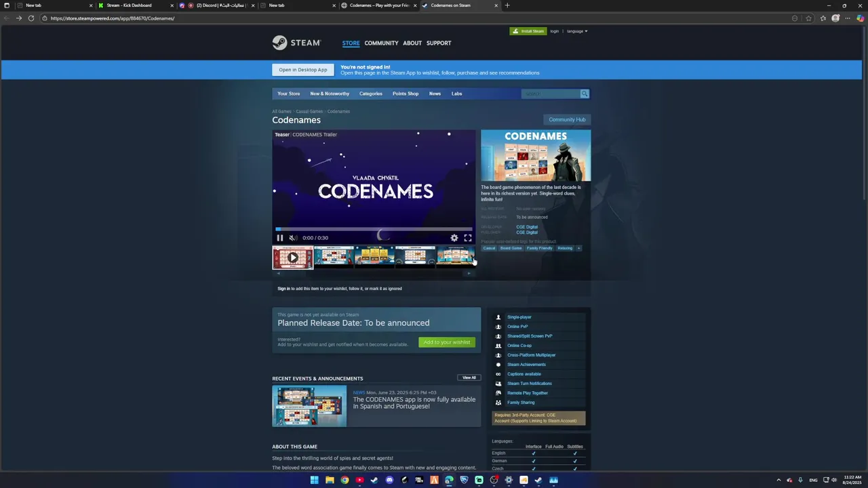Click the Family Sharing feature icon
The height and width of the screenshot is (488, 868).
pos(498,403)
